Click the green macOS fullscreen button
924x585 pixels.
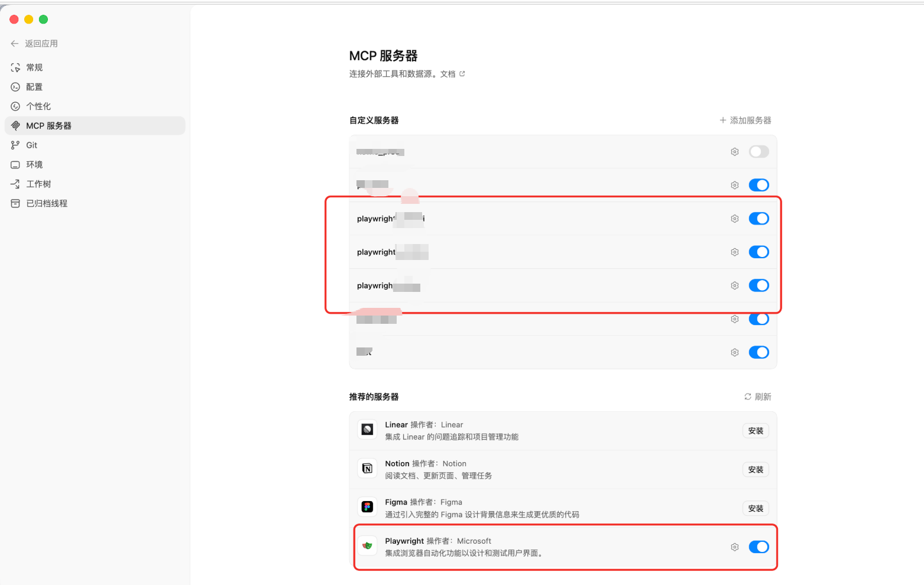point(43,19)
